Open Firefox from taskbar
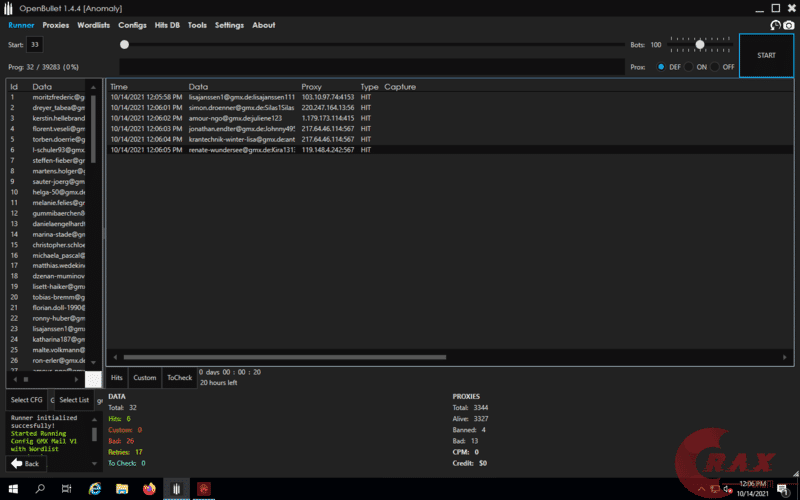Image resolution: width=800 pixels, height=500 pixels. pos(149,489)
